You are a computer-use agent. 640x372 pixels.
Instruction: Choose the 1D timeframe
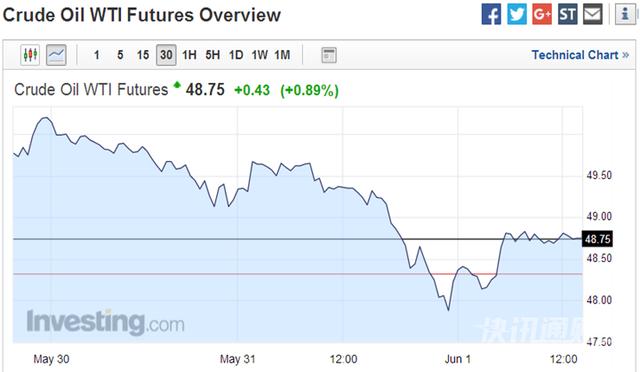point(236,55)
